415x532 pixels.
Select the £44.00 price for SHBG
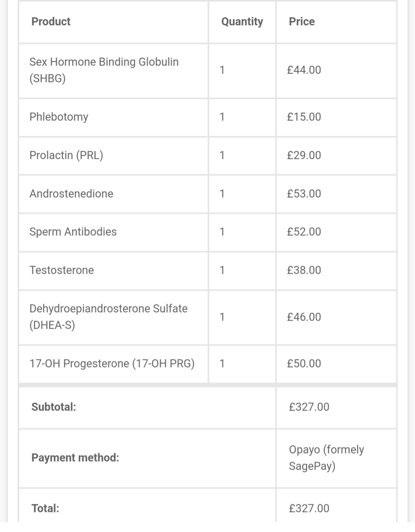pos(304,70)
